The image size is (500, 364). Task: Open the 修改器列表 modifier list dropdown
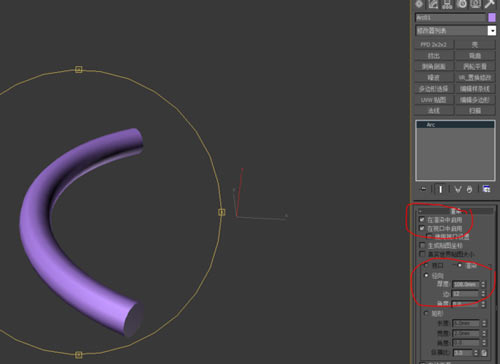pyautogui.click(x=455, y=30)
